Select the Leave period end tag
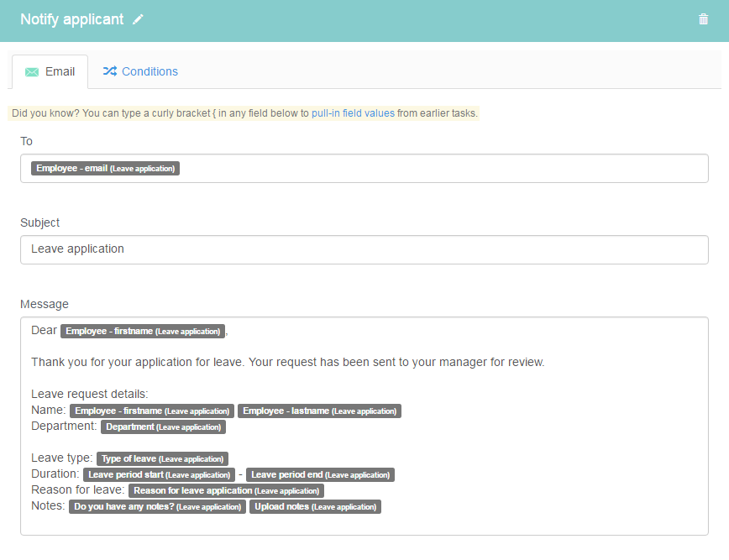 (320, 474)
